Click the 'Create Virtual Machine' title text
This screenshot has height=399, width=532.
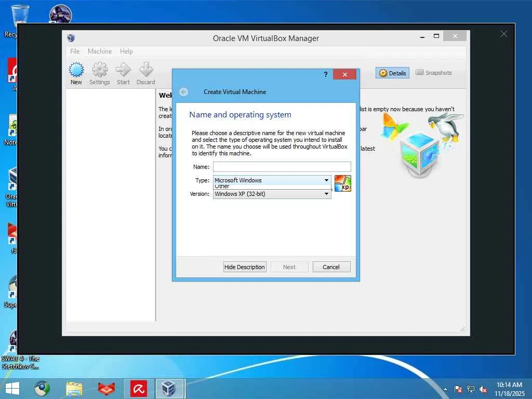click(235, 92)
